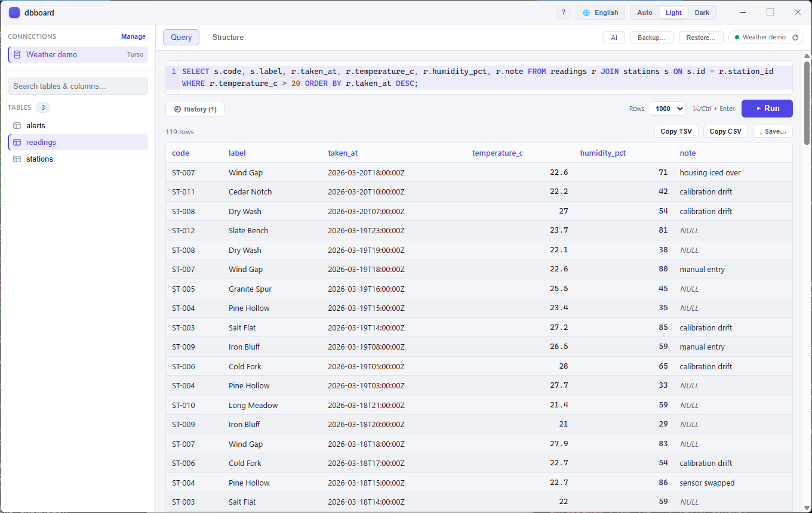The width and height of the screenshot is (812, 513).
Task: Sort by the temperature_c column header
Action: click(x=497, y=153)
